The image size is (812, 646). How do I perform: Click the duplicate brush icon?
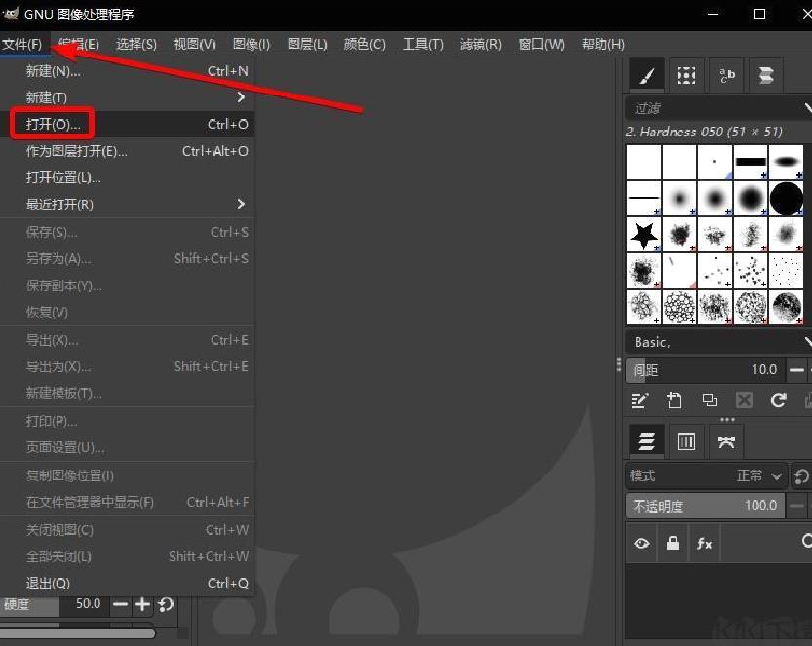click(x=710, y=400)
